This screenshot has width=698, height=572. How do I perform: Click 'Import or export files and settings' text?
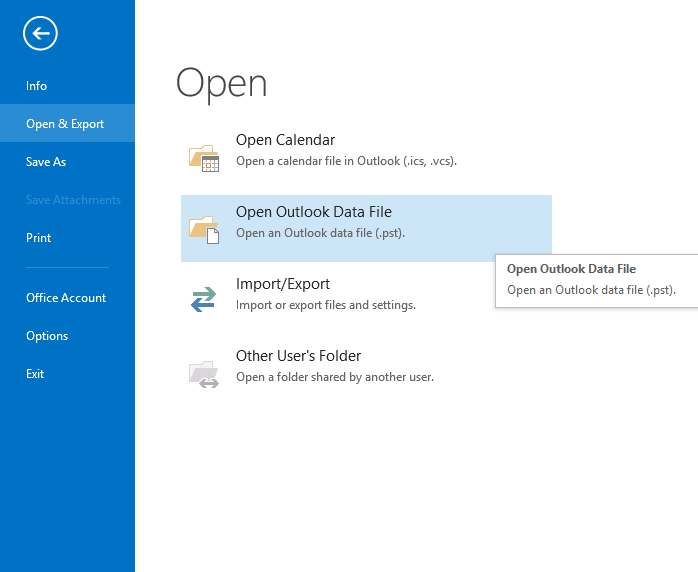pyautogui.click(x=326, y=305)
